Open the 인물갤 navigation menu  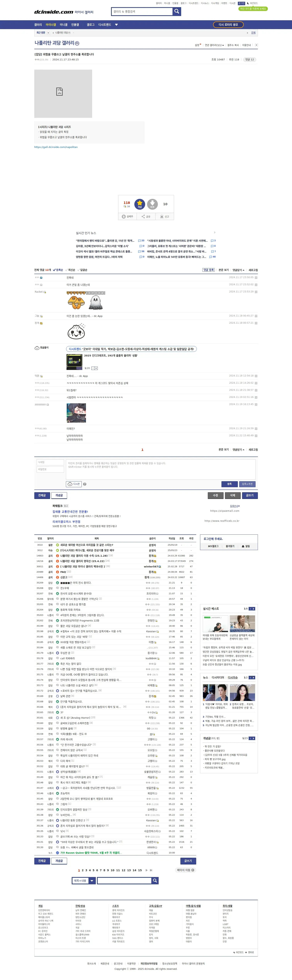(x=75, y=25)
